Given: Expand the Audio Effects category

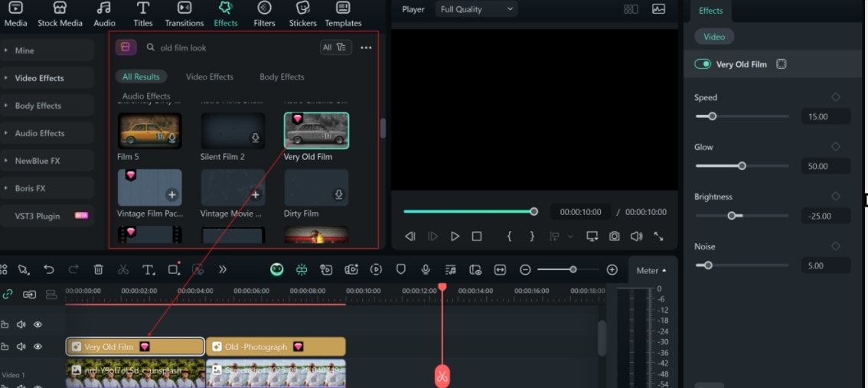Looking at the screenshot, I should [47, 133].
